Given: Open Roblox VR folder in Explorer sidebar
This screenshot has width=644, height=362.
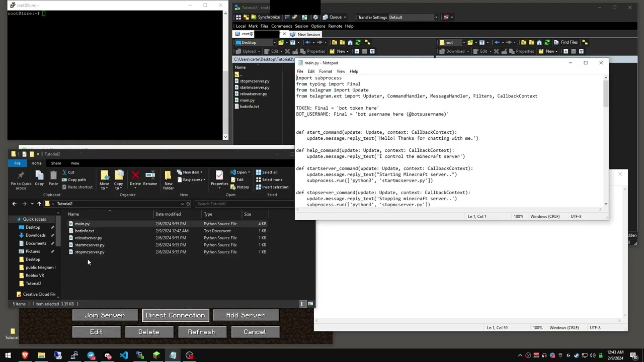Looking at the screenshot, I should point(35,276).
